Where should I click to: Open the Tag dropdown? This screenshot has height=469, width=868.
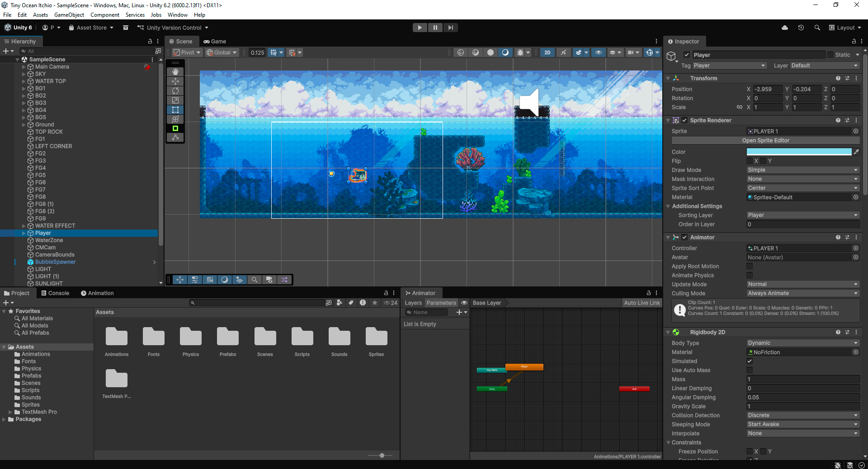coord(729,66)
